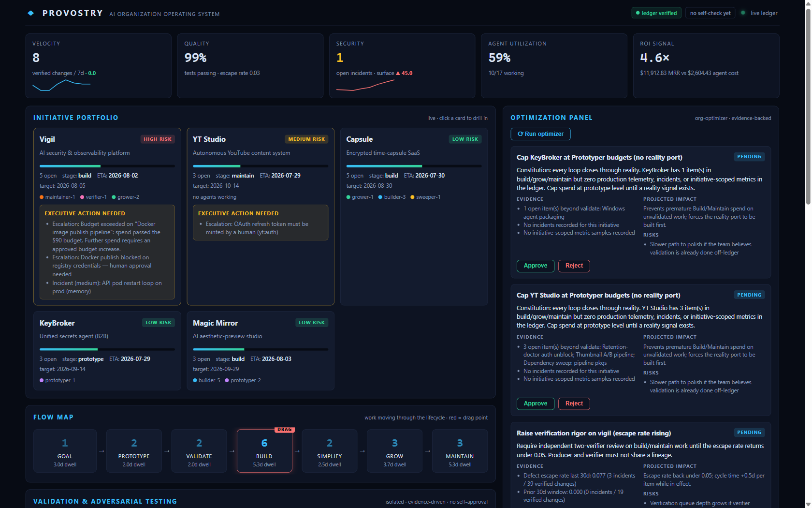
Task: Select the verifier-1 agent on Vigil
Action: point(93,197)
